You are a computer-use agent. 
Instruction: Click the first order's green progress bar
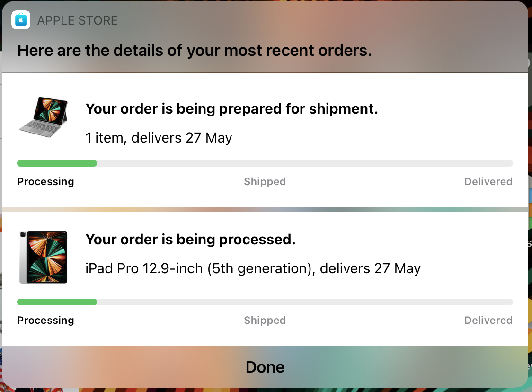click(x=57, y=163)
